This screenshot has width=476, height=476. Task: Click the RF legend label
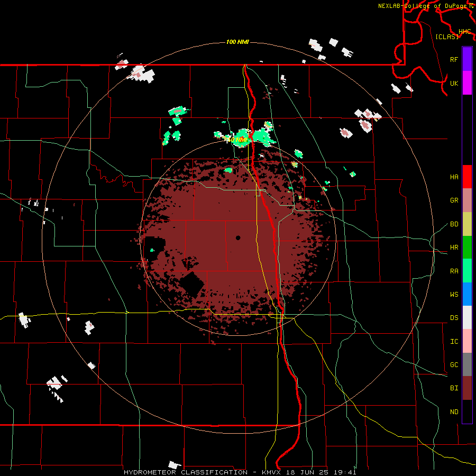point(454,59)
